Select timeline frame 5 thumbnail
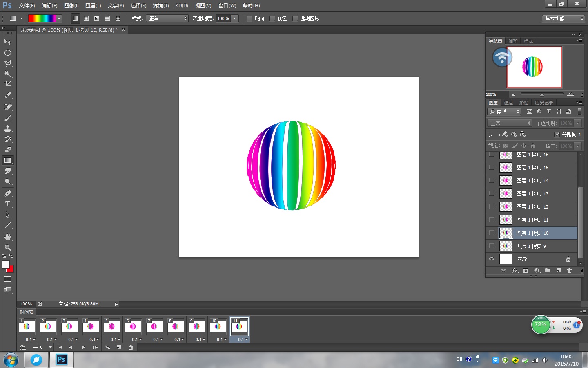 [x=111, y=326]
